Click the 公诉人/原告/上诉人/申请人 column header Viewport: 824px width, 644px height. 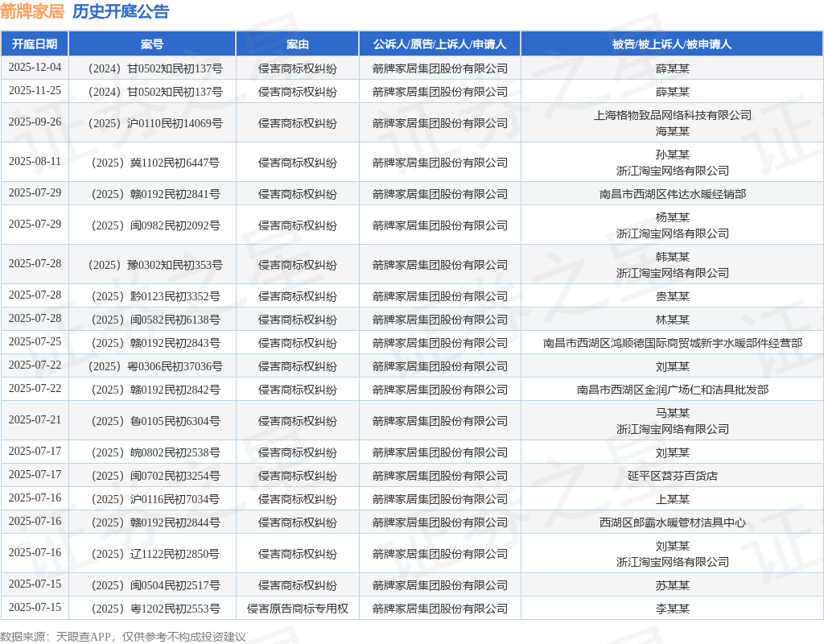click(440, 44)
